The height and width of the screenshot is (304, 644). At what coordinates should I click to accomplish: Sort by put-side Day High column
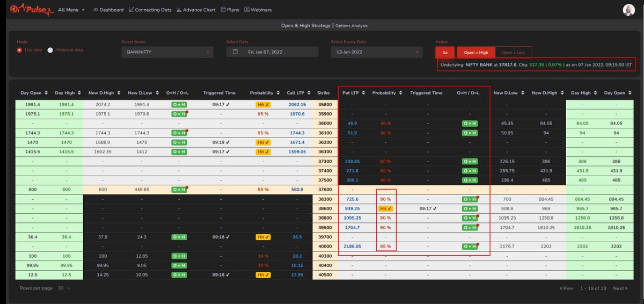point(584,93)
